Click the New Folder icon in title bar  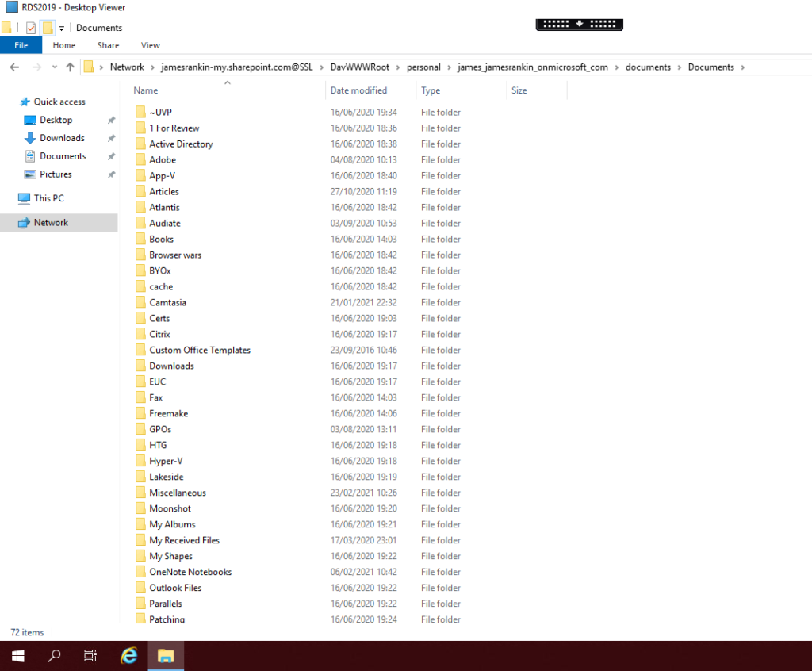coord(48,28)
